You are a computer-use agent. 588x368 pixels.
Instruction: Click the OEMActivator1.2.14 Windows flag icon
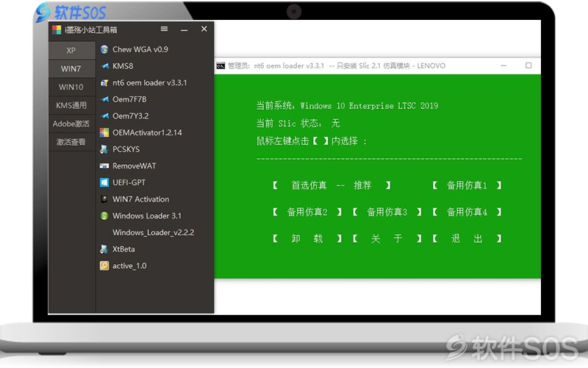(x=104, y=132)
